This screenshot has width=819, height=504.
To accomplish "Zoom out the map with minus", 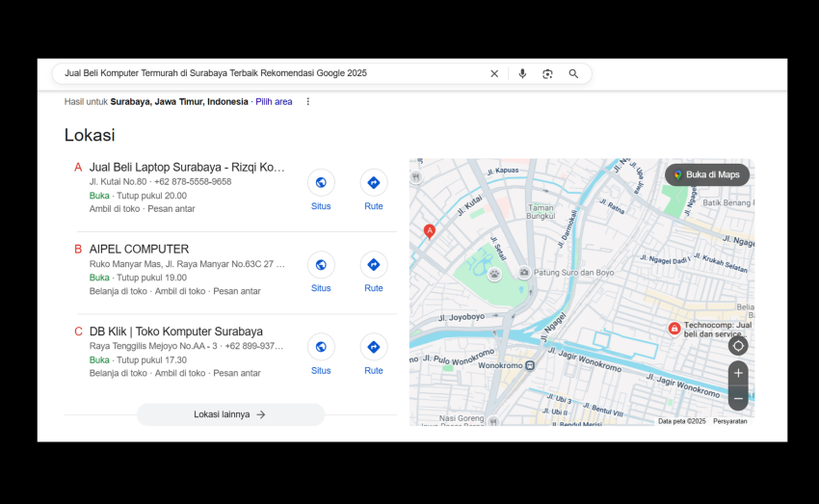I will tap(738, 399).
